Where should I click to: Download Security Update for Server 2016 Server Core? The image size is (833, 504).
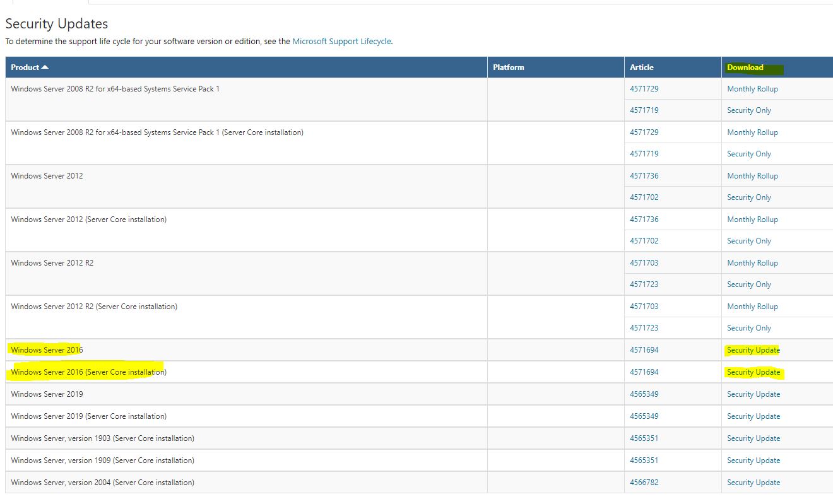pos(753,372)
